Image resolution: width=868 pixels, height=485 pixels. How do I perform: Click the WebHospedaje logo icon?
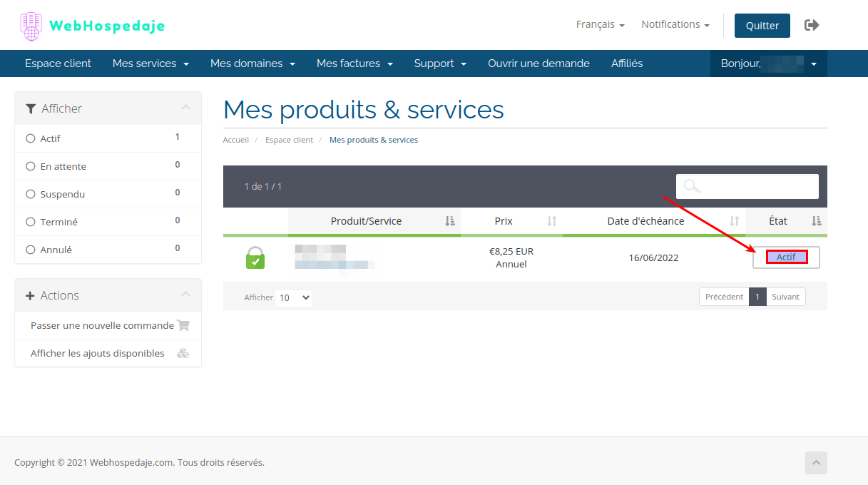pyautogui.click(x=31, y=26)
